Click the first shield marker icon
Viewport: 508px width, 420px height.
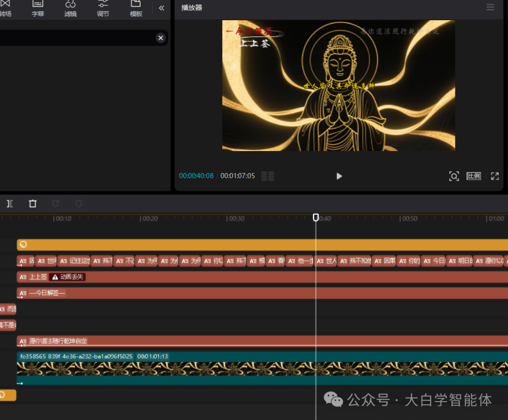point(56,204)
